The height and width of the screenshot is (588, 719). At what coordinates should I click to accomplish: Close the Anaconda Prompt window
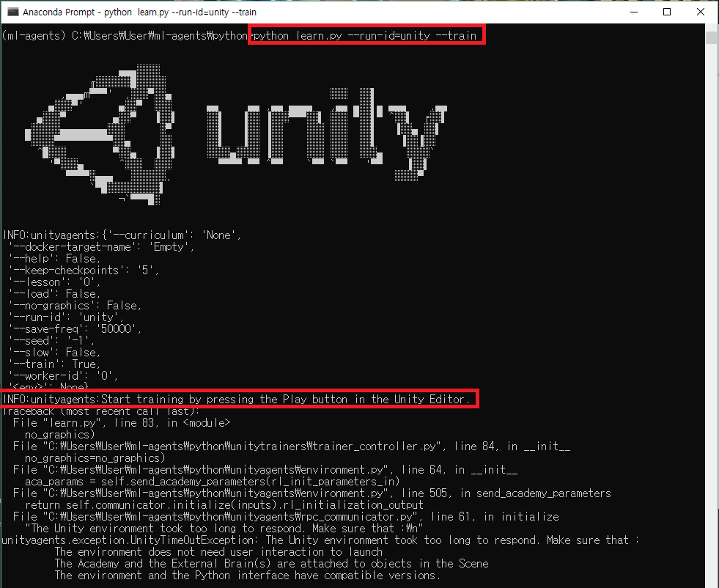coord(701,12)
